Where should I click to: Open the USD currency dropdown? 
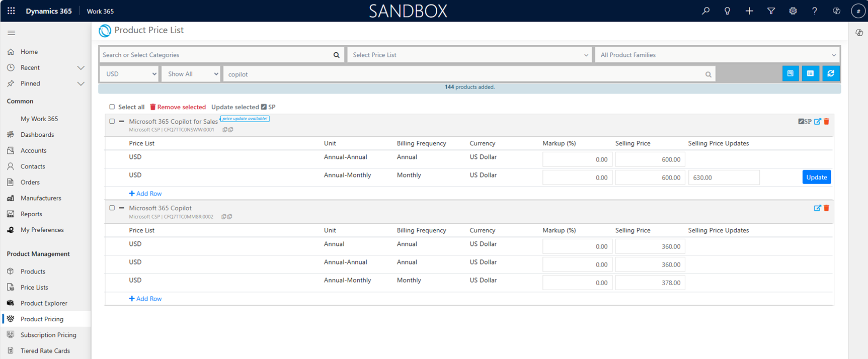pos(129,74)
